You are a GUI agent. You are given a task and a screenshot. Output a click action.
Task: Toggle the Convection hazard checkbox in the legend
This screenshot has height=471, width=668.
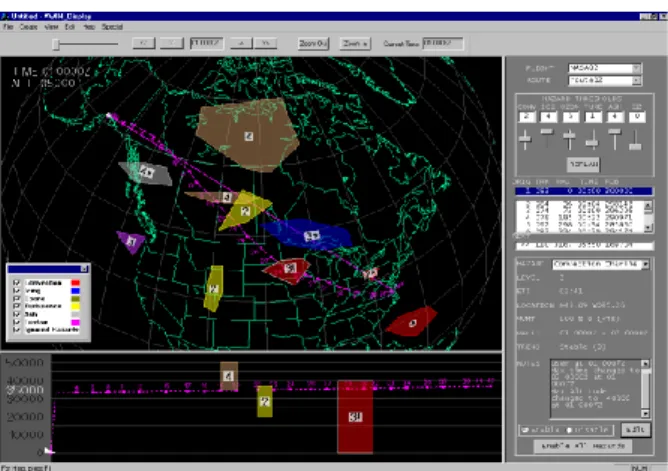click(17, 283)
